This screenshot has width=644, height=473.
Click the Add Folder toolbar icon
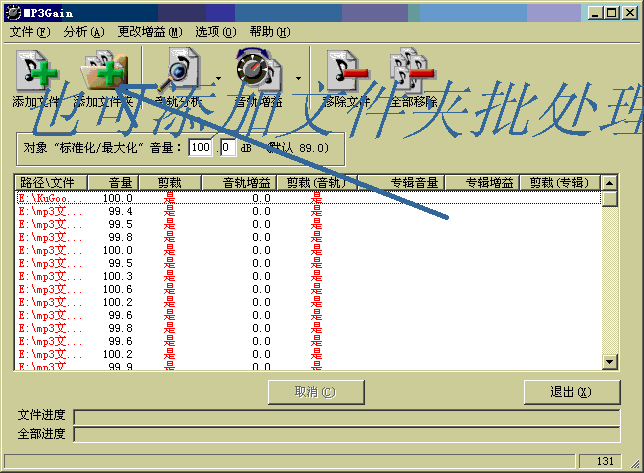pos(104,70)
